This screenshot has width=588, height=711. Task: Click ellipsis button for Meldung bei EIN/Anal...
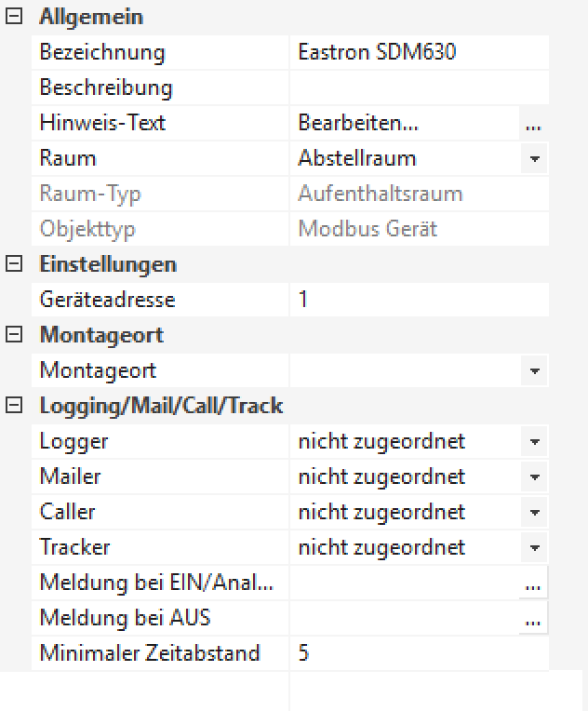coord(533,584)
